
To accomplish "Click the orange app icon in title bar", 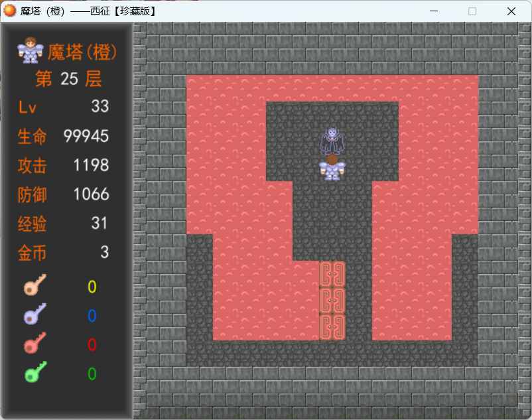I will (10, 11).
